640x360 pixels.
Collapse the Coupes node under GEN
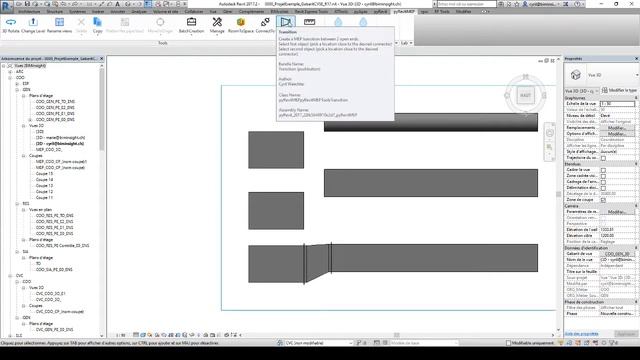24,156
